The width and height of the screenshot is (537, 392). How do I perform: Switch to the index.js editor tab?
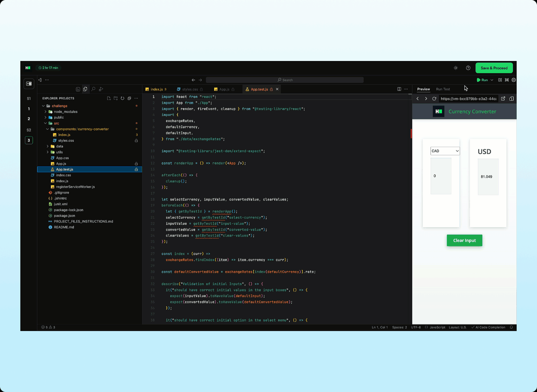pos(156,89)
